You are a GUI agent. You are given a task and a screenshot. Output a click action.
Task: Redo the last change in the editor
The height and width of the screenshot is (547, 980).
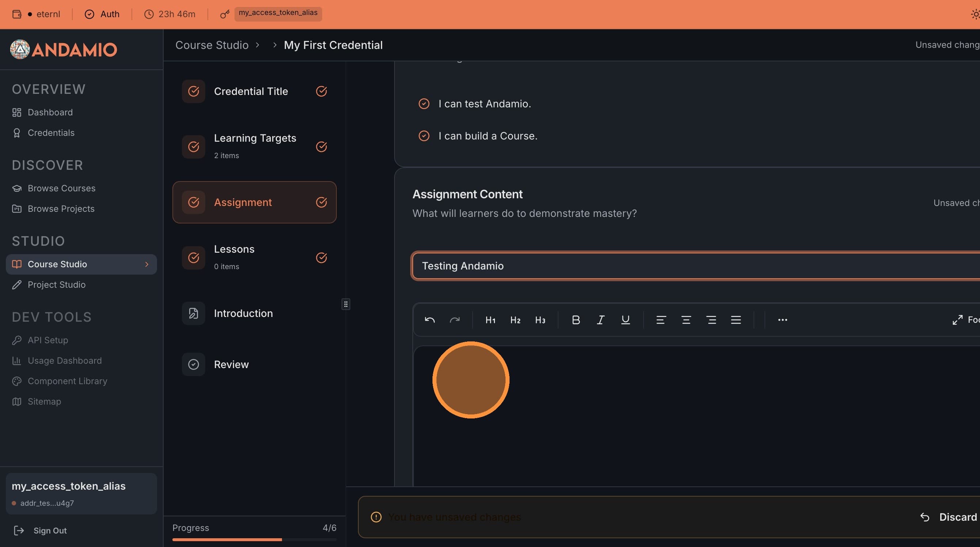click(455, 320)
